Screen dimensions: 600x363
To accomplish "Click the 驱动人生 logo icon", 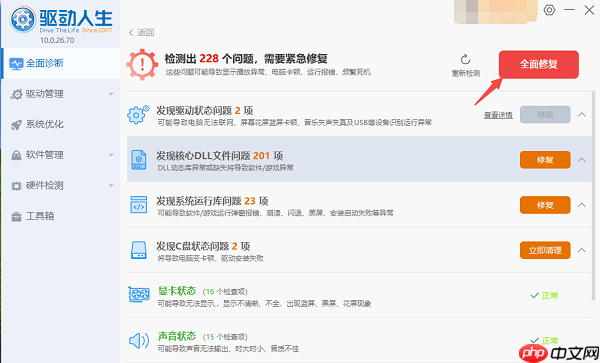I will [x=23, y=19].
